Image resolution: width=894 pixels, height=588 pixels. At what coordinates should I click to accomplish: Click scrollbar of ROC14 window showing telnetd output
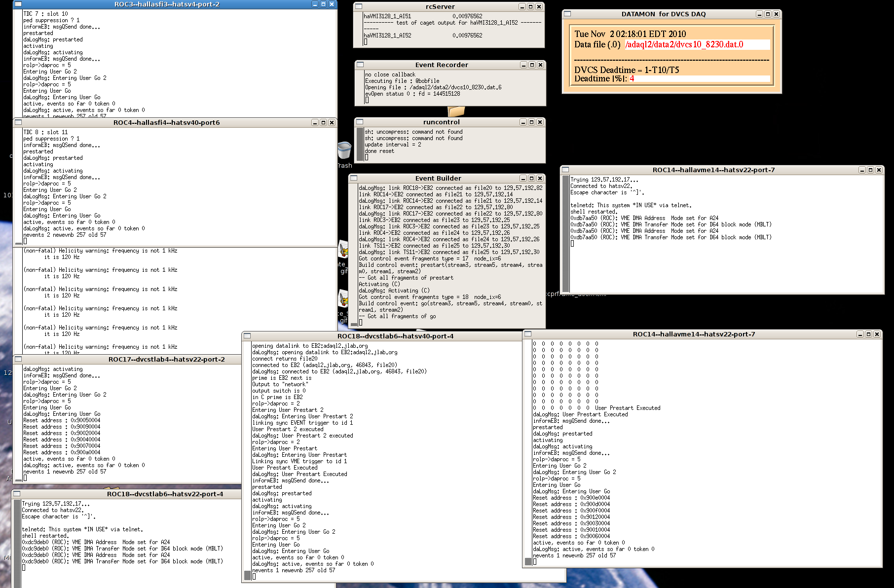tap(565, 234)
